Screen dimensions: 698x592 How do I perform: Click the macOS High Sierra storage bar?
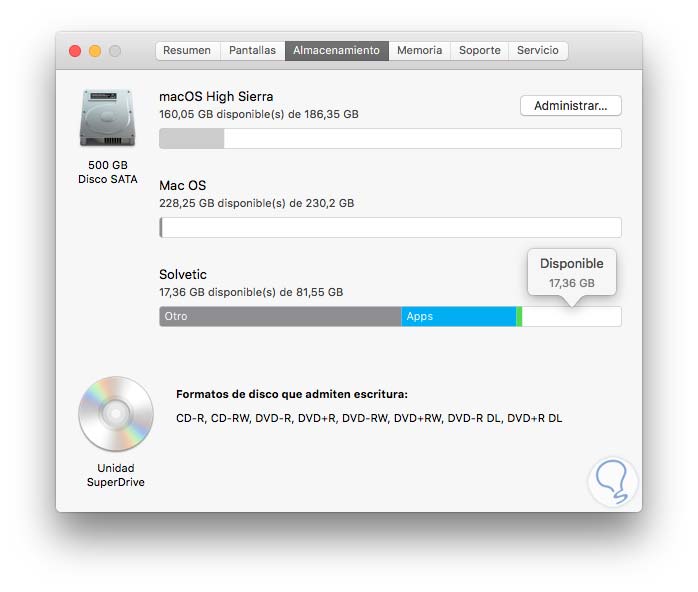(390, 138)
